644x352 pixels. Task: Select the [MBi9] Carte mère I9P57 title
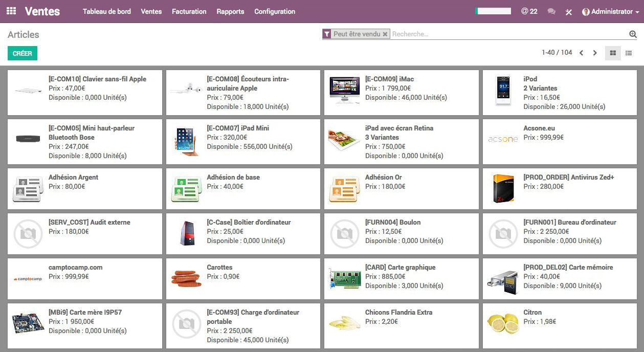tap(85, 312)
